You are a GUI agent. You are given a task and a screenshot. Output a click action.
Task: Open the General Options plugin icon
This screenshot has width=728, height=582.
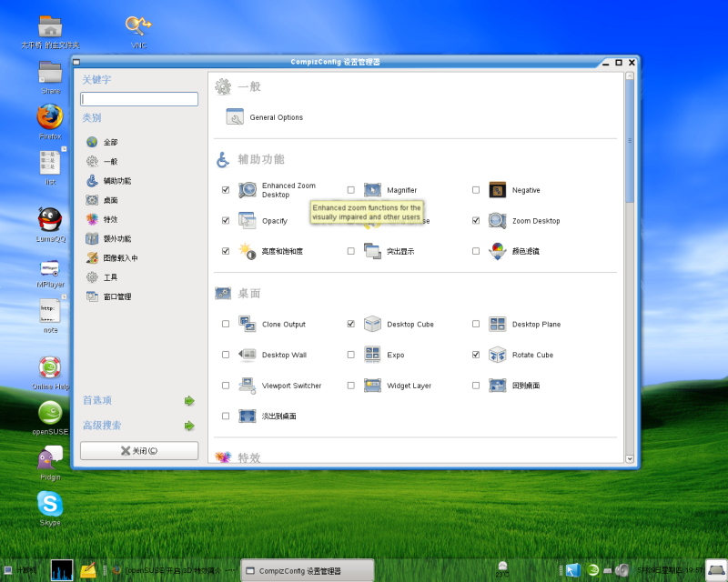[x=235, y=117]
